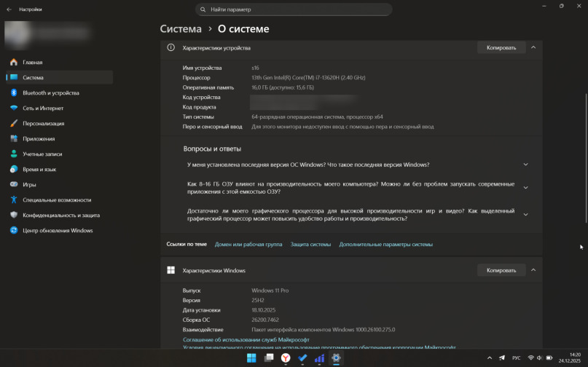Select Bluetooth и устройства menu item
Image resolution: width=588 pixels, height=367 pixels.
59,92
